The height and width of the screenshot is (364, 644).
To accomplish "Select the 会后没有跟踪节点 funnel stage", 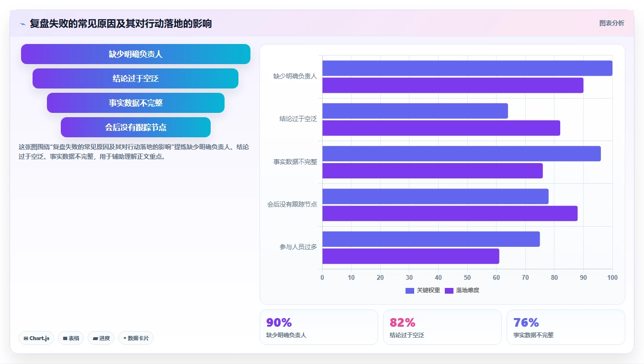I will [136, 127].
